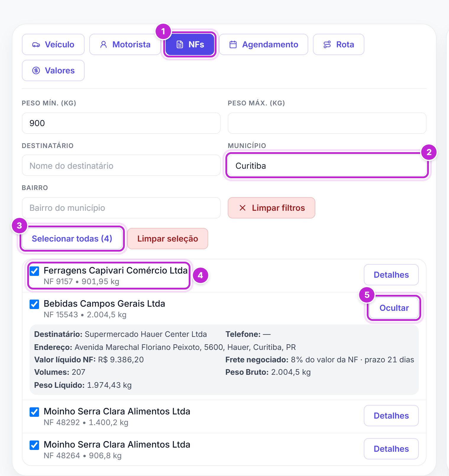
Task: Click the dollar coin icon in Valores
Action: pyautogui.click(x=36, y=70)
